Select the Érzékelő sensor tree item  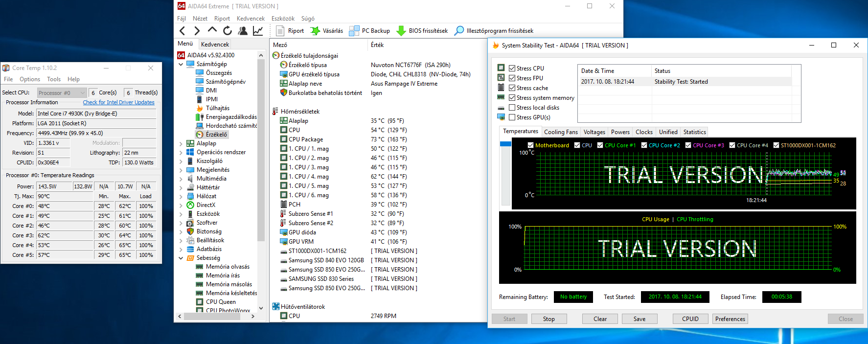coord(216,135)
